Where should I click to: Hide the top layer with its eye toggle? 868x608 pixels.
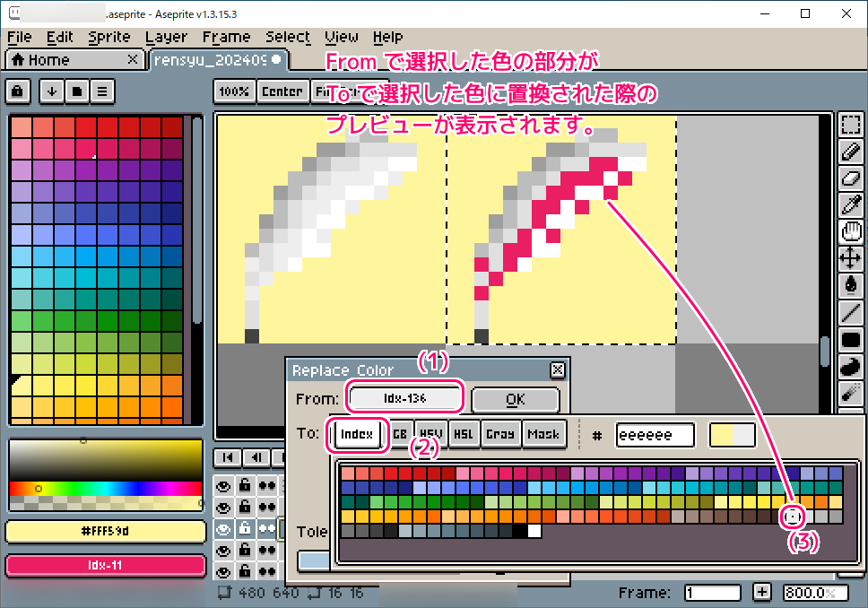[224, 486]
